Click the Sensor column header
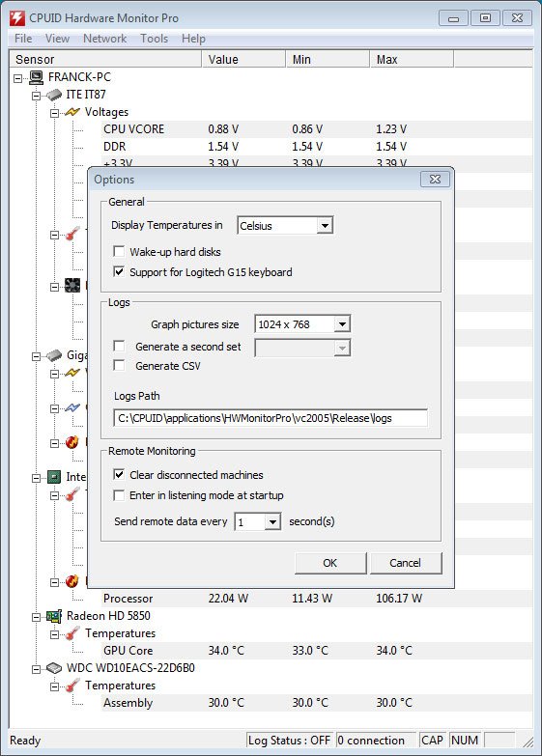The height and width of the screenshot is (756, 542). (x=105, y=59)
